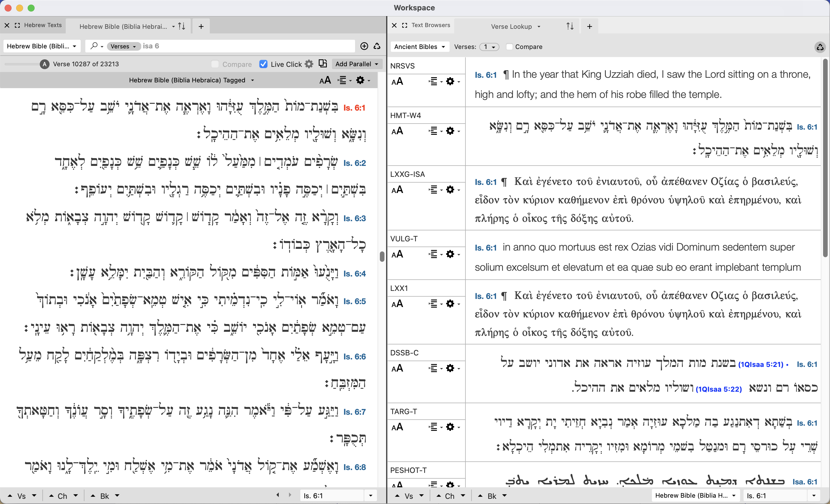Image resolution: width=830 pixels, height=504 pixels.
Task: Enable Compare checkbox in Text Browsers
Action: (510, 47)
